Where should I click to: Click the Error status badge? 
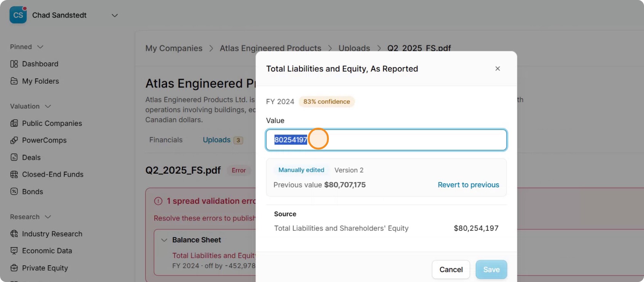click(x=239, y=170)
